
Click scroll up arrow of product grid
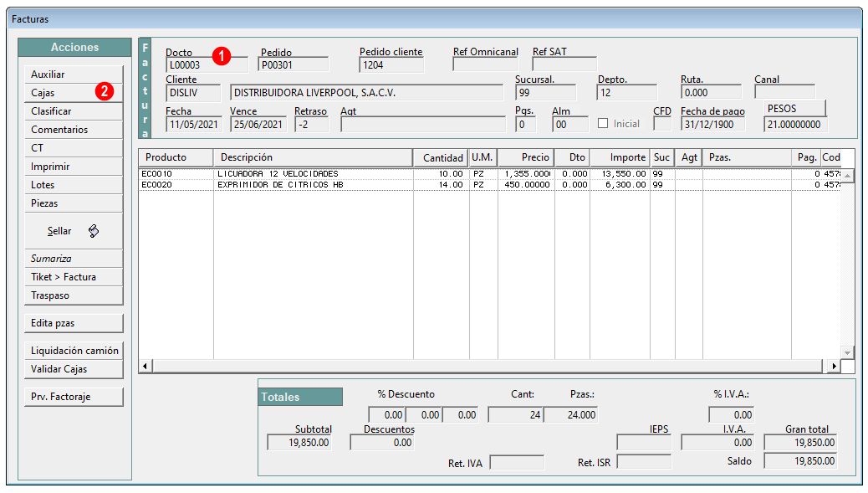[x=848, y=176]
